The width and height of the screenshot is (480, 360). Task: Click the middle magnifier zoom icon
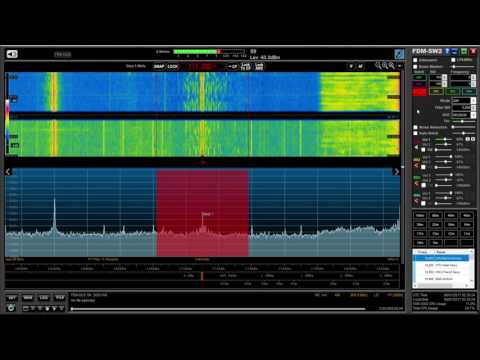tap(385, 65)
